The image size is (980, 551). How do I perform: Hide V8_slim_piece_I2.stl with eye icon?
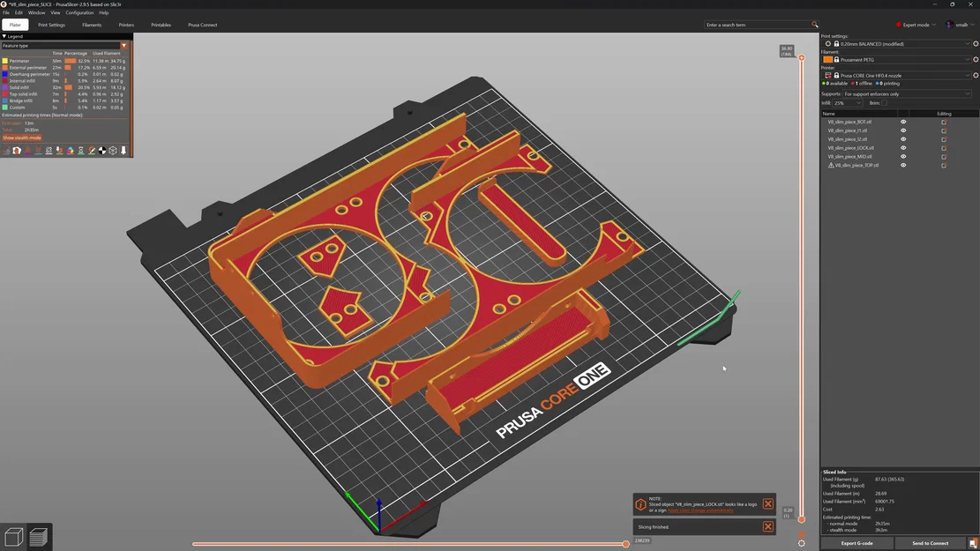coord(903,139)
